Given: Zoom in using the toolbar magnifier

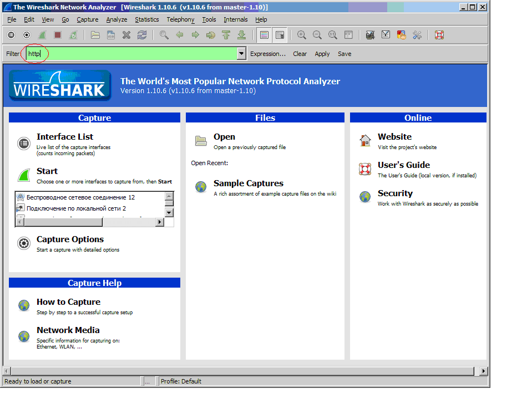Looking at the screenshot, I should click(302, 35).
